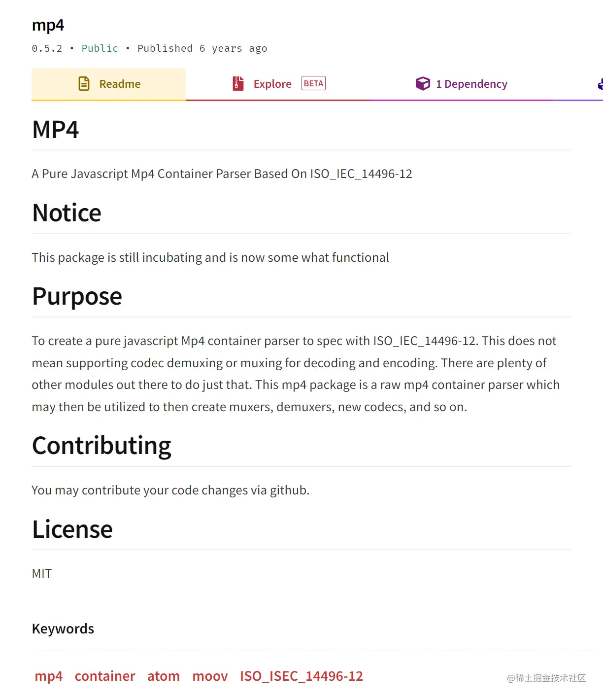
Task: Click the partially visible tab icon at right edge
Action: (600, 84)
